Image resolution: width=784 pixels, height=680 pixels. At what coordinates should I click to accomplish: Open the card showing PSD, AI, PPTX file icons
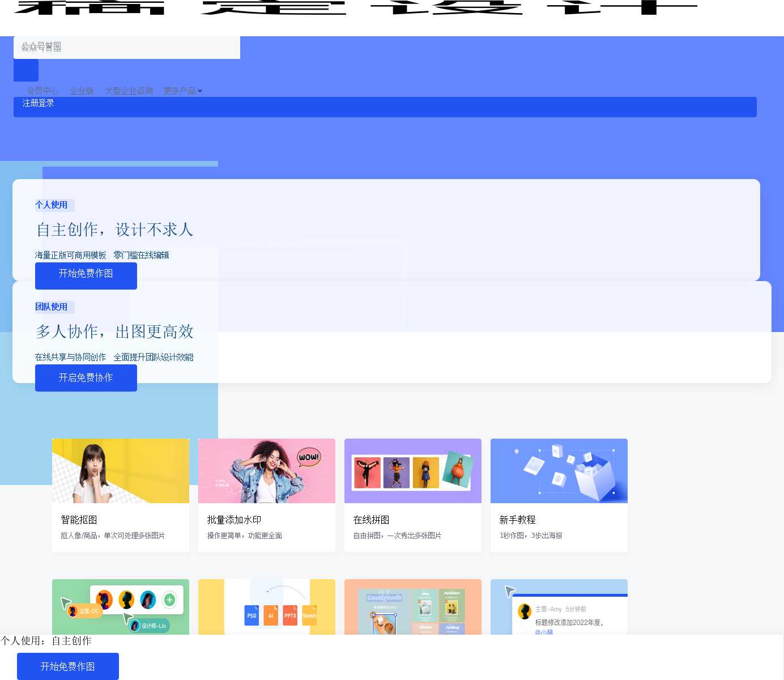click(x=267, y=607)
